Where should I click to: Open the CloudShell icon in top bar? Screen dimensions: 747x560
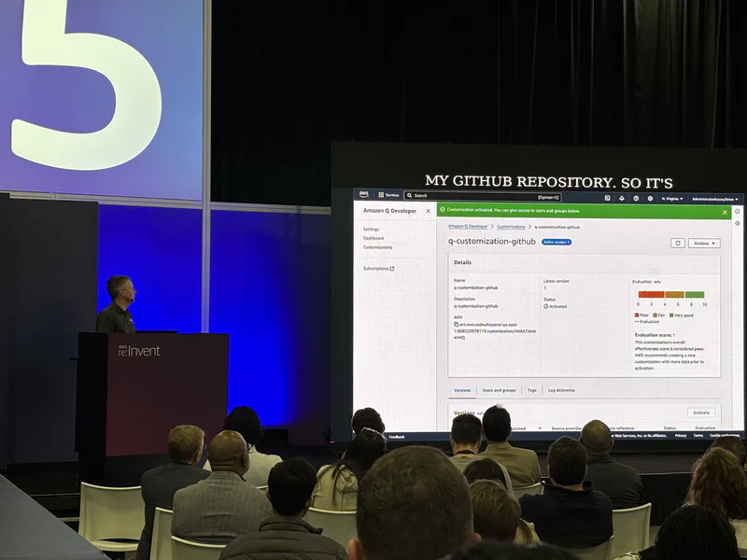607,198
